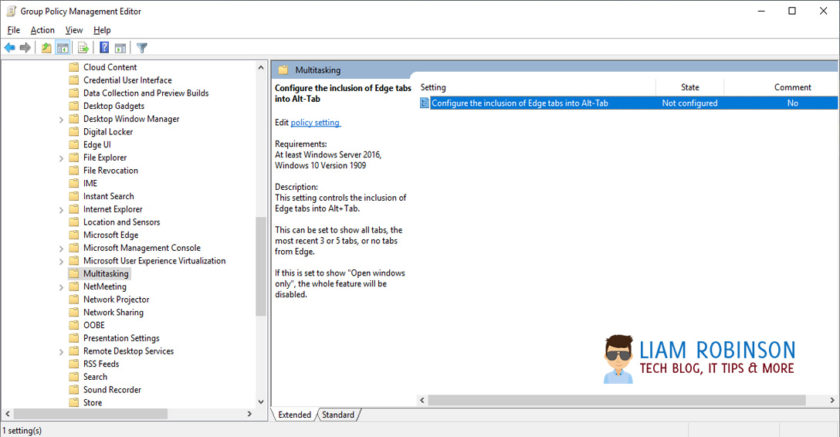Select Credential User Interface in the tree

click(128, 80)
